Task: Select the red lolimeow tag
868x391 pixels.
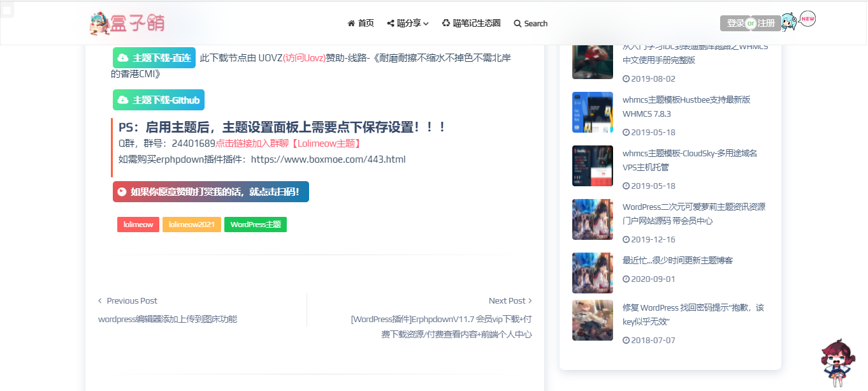Action: 138,225
